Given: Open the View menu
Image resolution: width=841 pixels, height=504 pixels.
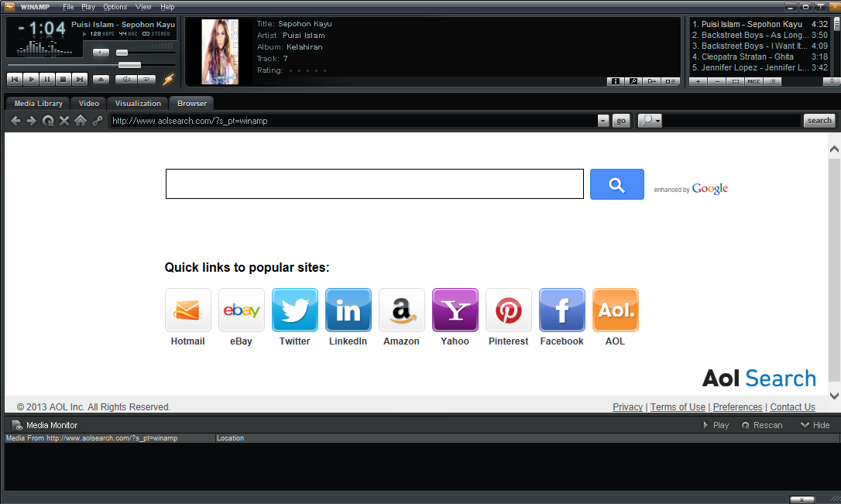Looking at the screenshot, I should 143,7.
